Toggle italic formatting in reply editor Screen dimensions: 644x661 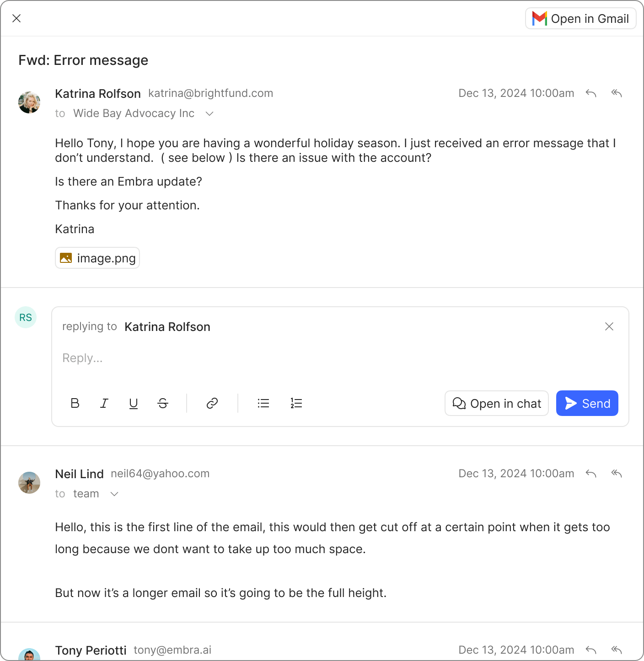pos(104,403)
